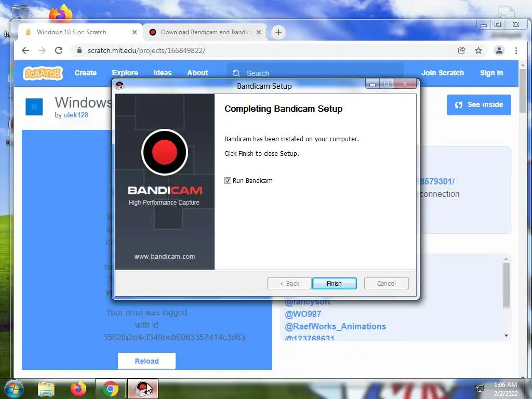Screen dimensions: 532x399
Task: Share this page icon in Chrome
Action: (461, 50)
